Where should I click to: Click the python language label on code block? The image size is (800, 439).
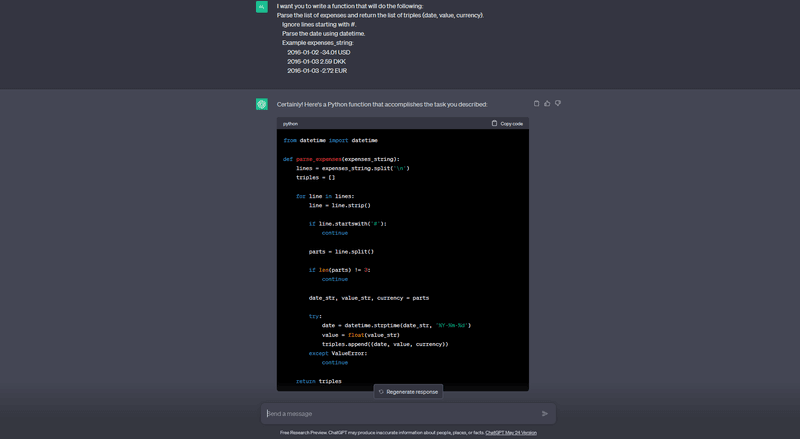(290, 124)
